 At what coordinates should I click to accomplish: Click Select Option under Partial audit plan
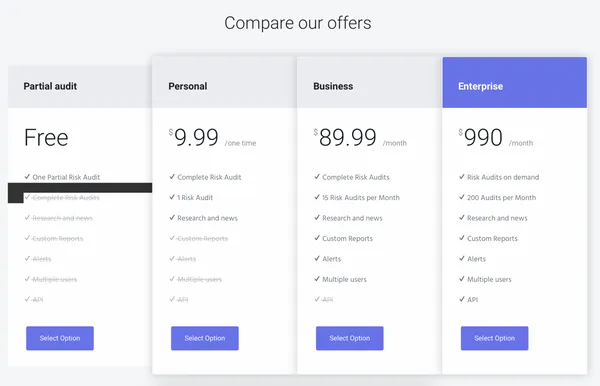click(x=60, y=338)
